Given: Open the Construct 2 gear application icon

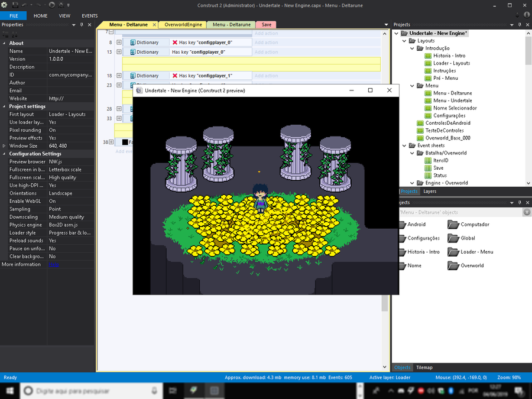Looking at the screenshot, I should pos(4,5).
